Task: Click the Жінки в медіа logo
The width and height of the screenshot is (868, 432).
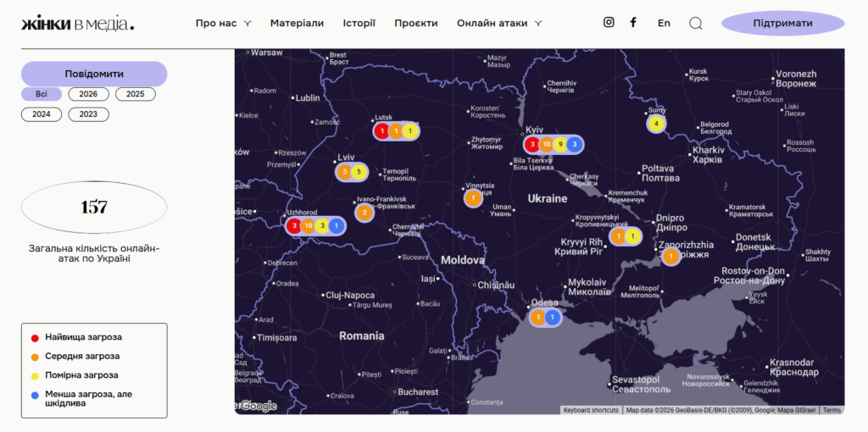Action: coord(78,24)
